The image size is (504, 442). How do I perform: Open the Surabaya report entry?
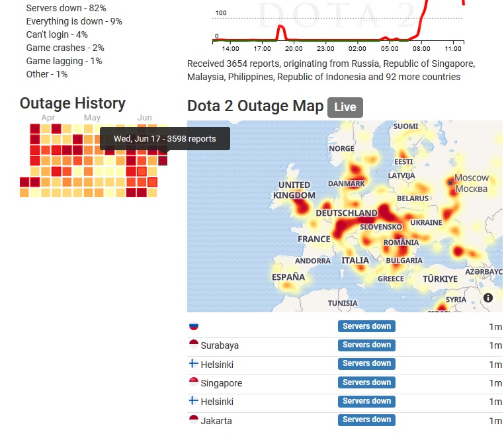[221, 345]
